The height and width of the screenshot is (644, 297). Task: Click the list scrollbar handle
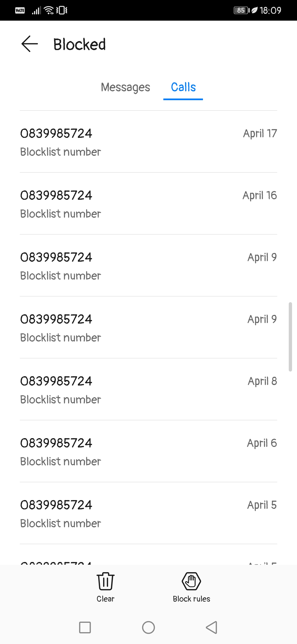point(290,337)
